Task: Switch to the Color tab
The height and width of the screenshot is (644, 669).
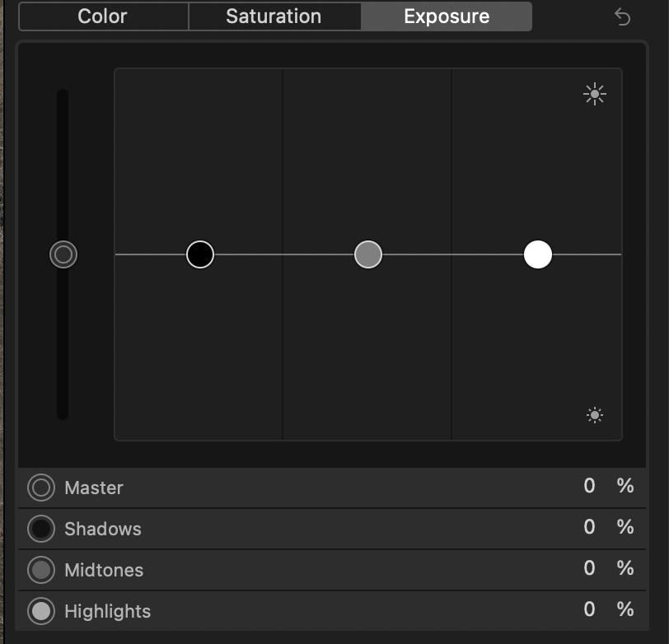Action: pyautogui.click(x=103, y=16)
